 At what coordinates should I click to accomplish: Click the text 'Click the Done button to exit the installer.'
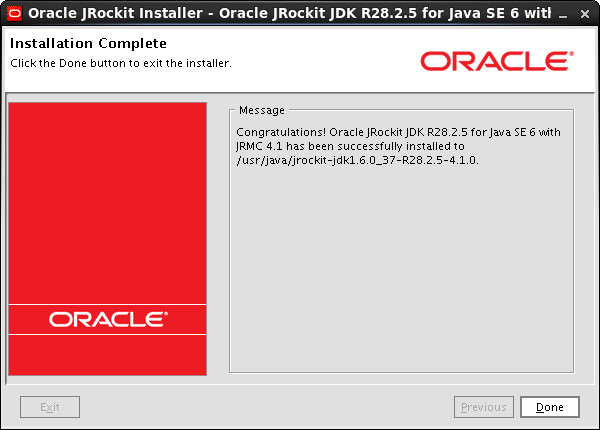[x=121, y=63]
